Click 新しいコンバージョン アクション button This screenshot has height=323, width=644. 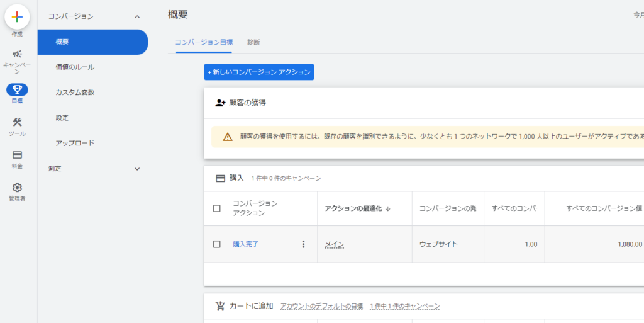(259, 72)
